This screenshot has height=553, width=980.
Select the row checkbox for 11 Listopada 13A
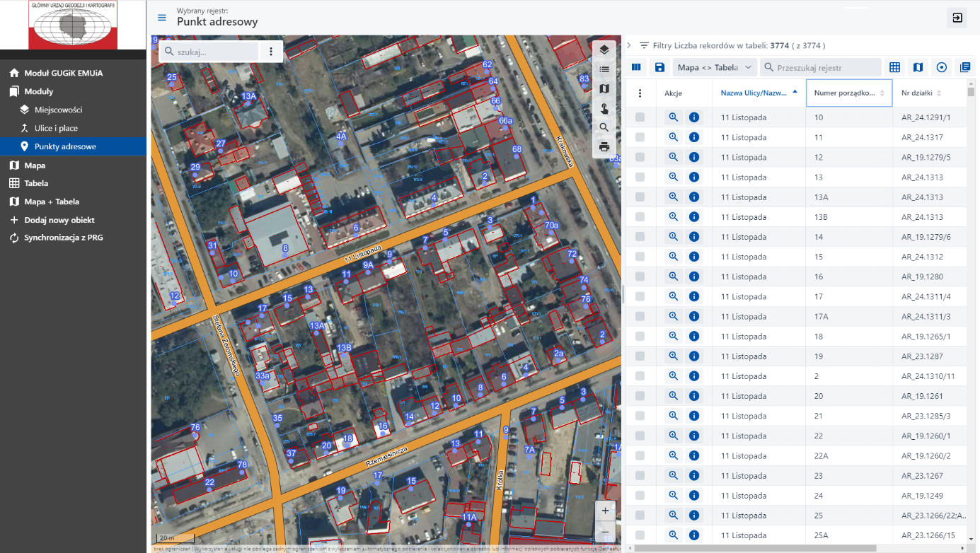coord(640,197)
